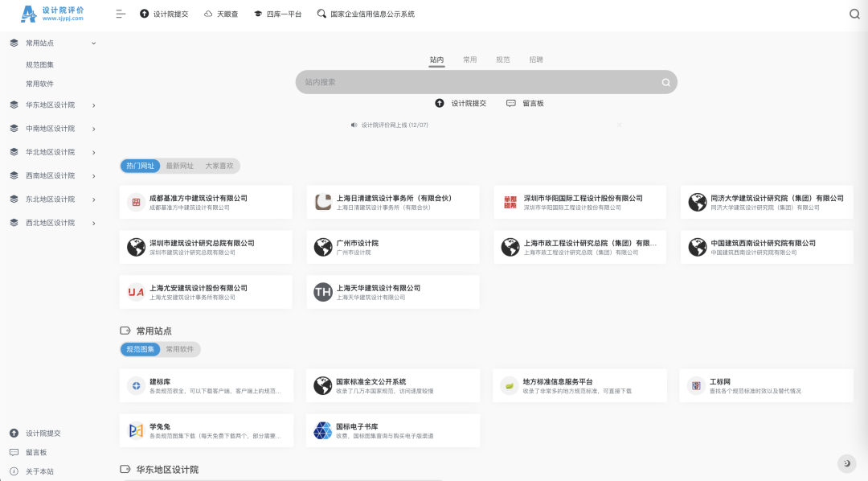The width and height of the screenshot is (868, 481).
Task: Expand the 华东地区设计院 sidebar chevron
Action: [x=93, y=105]
